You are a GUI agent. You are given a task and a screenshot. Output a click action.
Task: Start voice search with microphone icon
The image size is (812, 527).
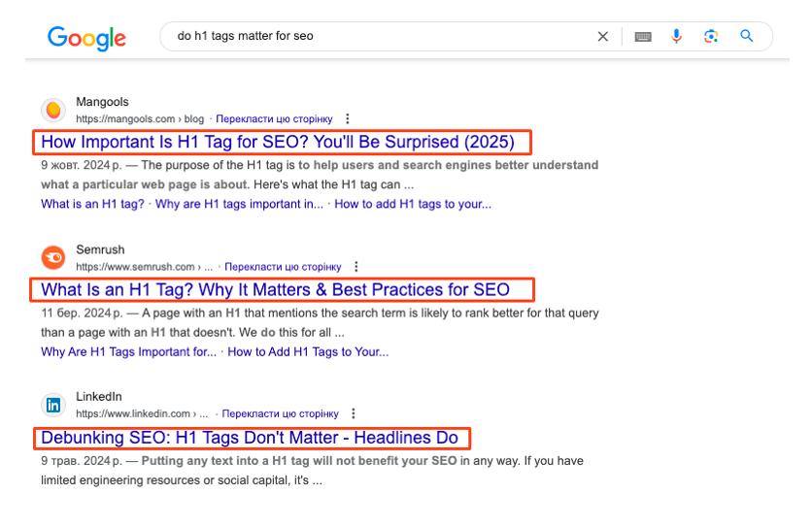pyautogui.click(x=676, y=36)
